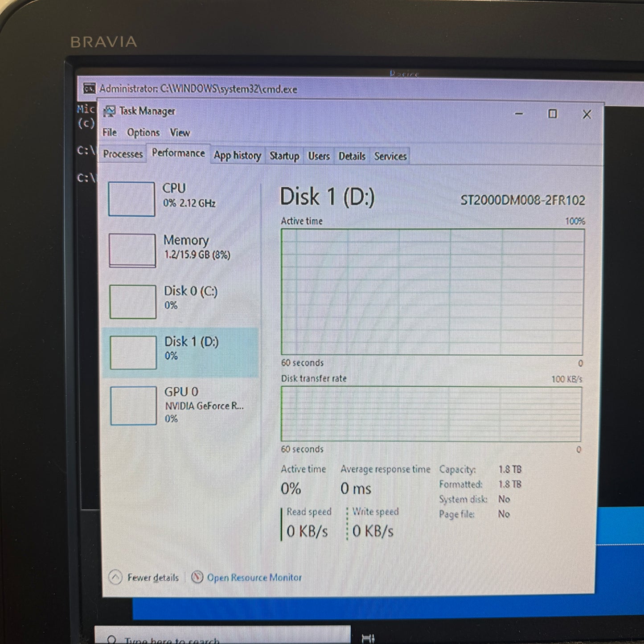
Task: Minimize the Task Manager window
Action: tap(519, 114)
